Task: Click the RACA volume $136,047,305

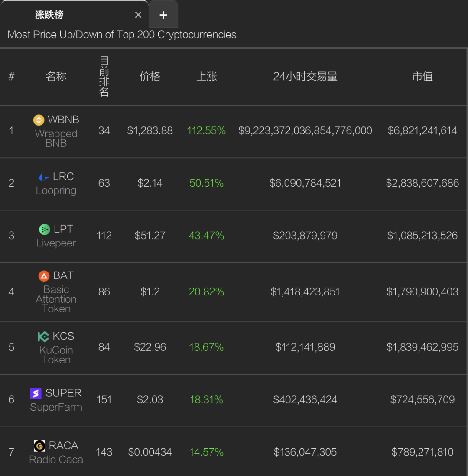Action: [305, 453]
